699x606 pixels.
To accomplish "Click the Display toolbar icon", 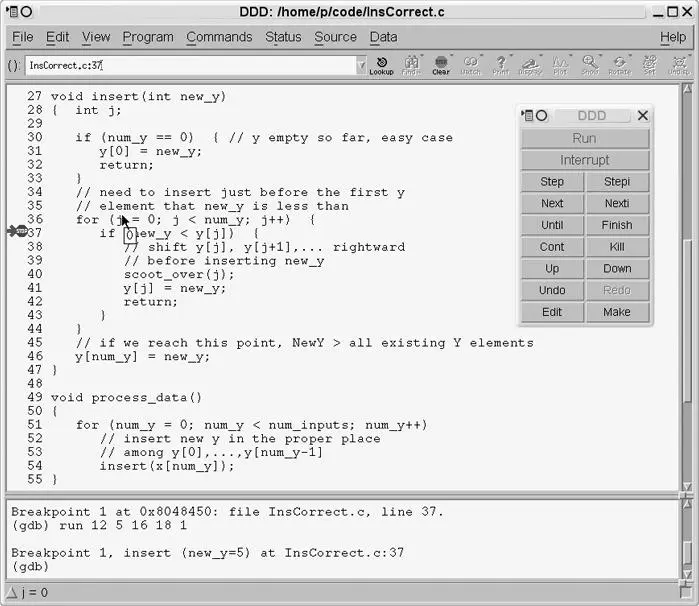I will click(x=530, y=66).
